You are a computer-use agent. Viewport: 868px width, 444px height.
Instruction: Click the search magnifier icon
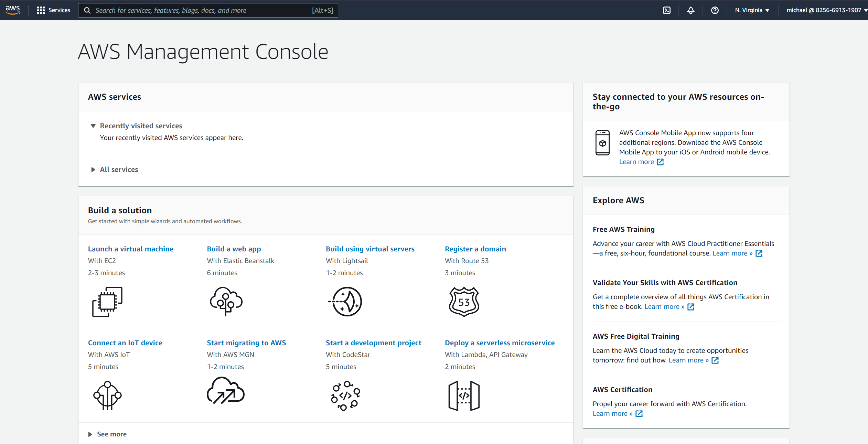[87, 10]
